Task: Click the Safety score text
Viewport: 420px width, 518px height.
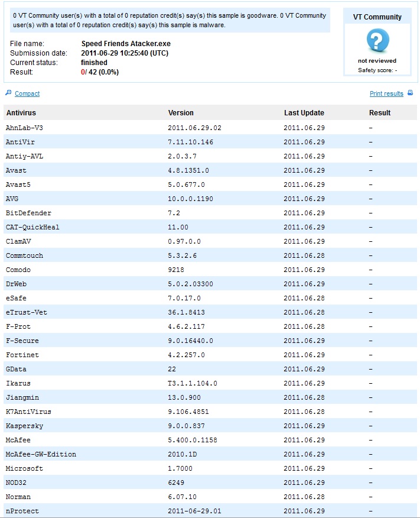Action: pyautogui.click(x=377, y=70)
